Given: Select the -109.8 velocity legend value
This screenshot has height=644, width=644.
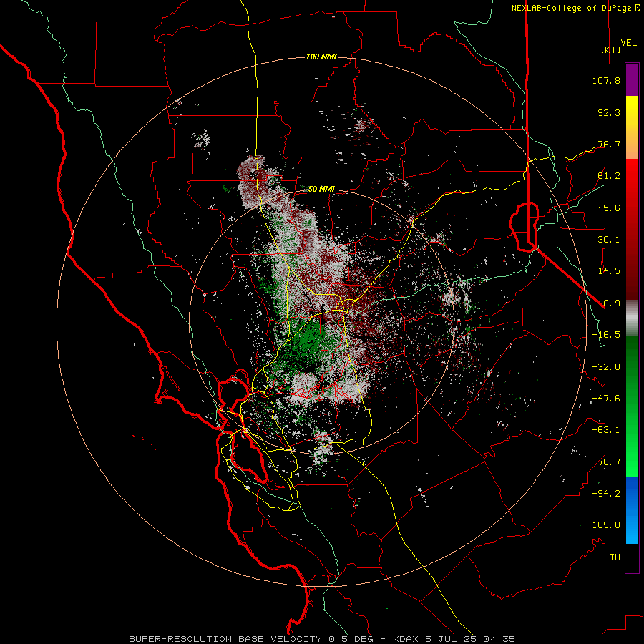Looking at the screenshot, I should coord(604,525).
